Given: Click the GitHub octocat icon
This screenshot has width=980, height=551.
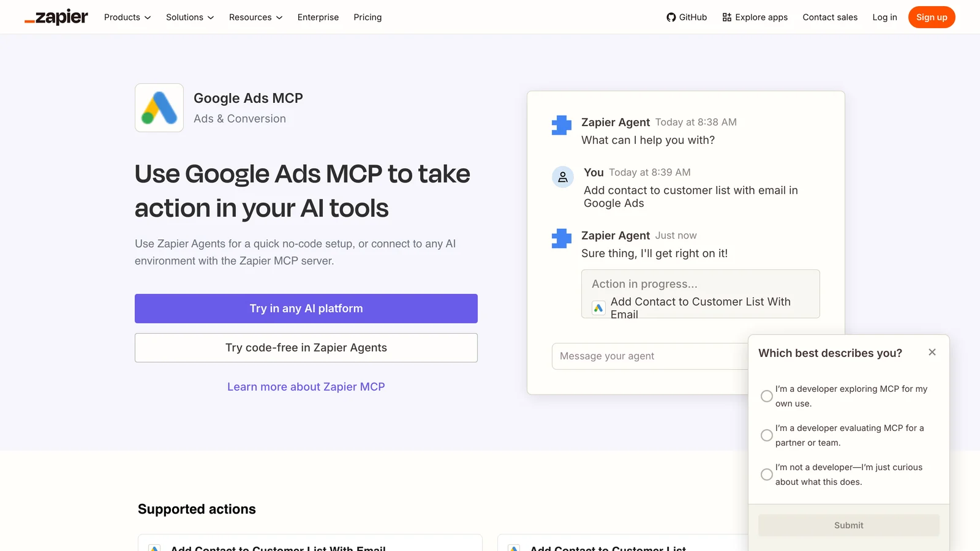Looking at the screenshot, I should point(671,17).
